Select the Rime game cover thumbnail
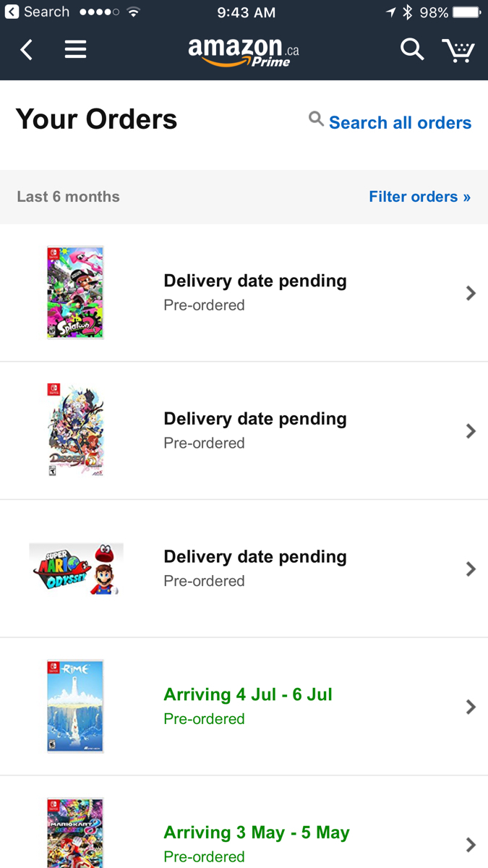The image size is (488, 868). (75, 707)
